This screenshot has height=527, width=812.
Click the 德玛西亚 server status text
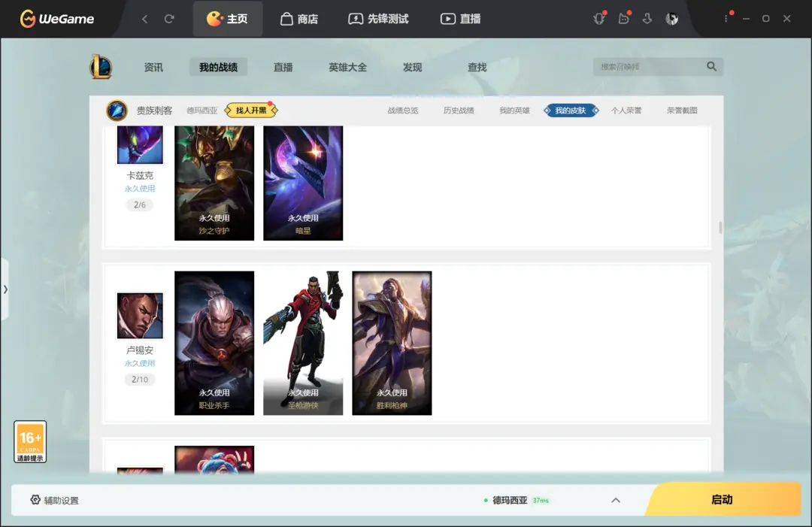coord(510,500)
